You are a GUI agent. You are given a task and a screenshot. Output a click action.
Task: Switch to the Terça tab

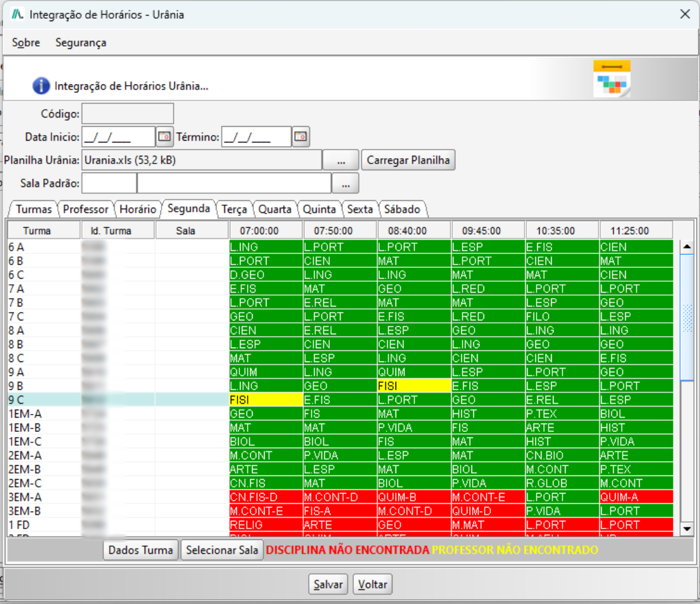[235, 209]
